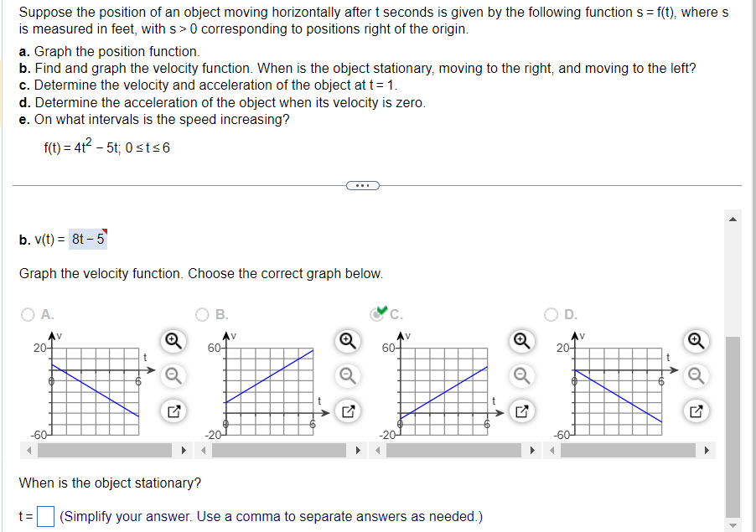Zoom in on graph D
This screenshot has width=756, height=532.
coord(696,342)
